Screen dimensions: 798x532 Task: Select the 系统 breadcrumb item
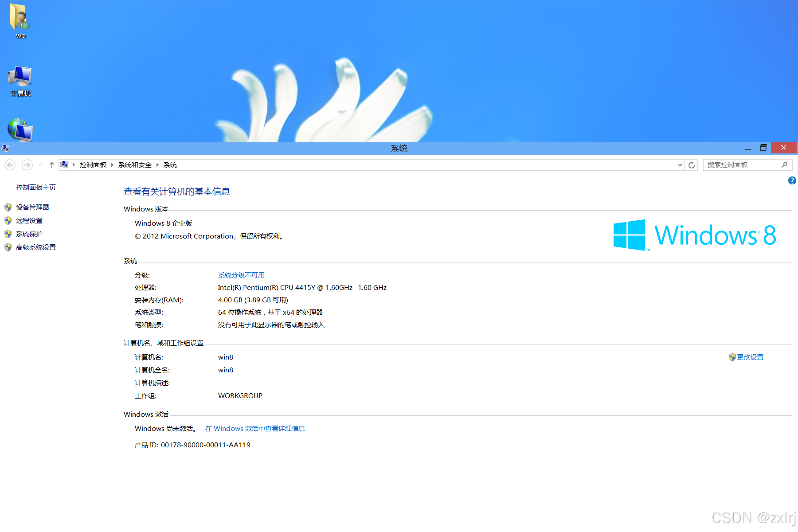click(x=170, y=165)
